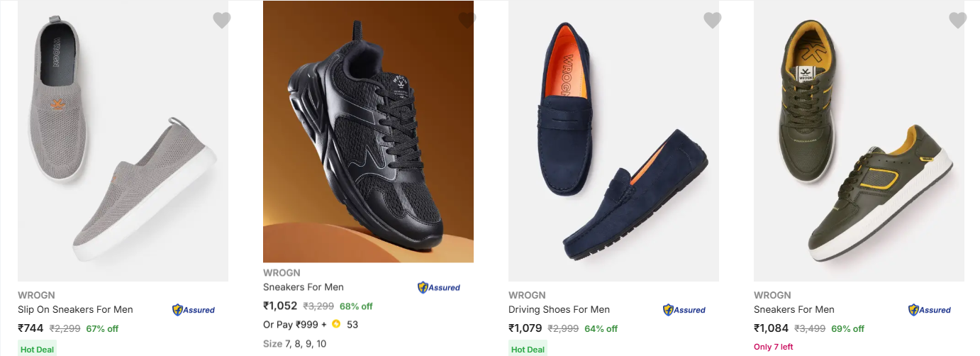Open Slip On Sneakers For Men title

pyautogui.click(x=75, y=309)
